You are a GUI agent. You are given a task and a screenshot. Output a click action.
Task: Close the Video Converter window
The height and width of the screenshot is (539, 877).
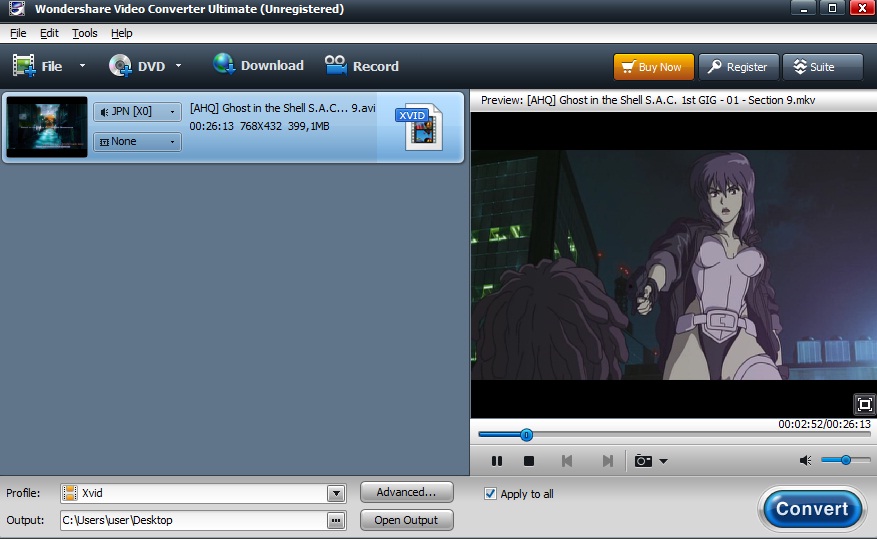coord(862,8)
